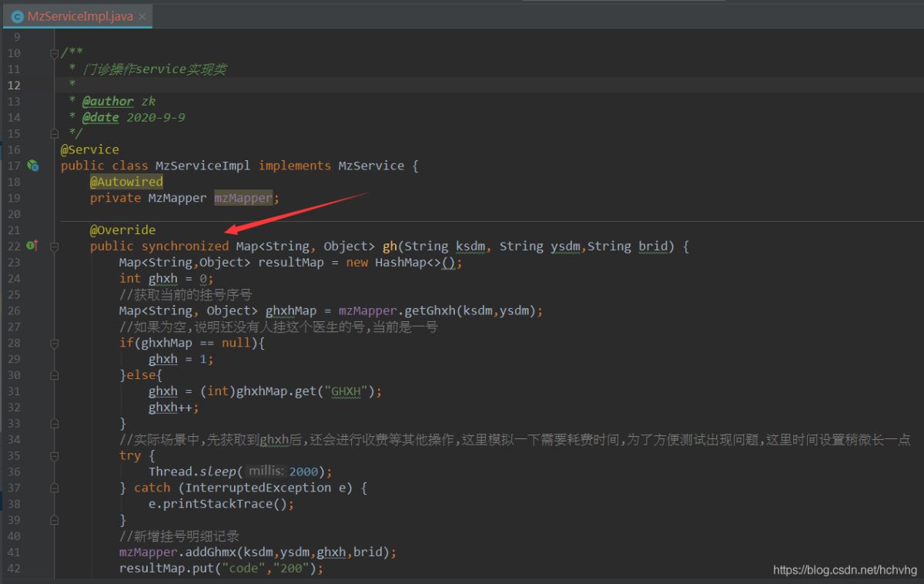Collapse the Javadoc comment starting at line 10

(54, 52)
